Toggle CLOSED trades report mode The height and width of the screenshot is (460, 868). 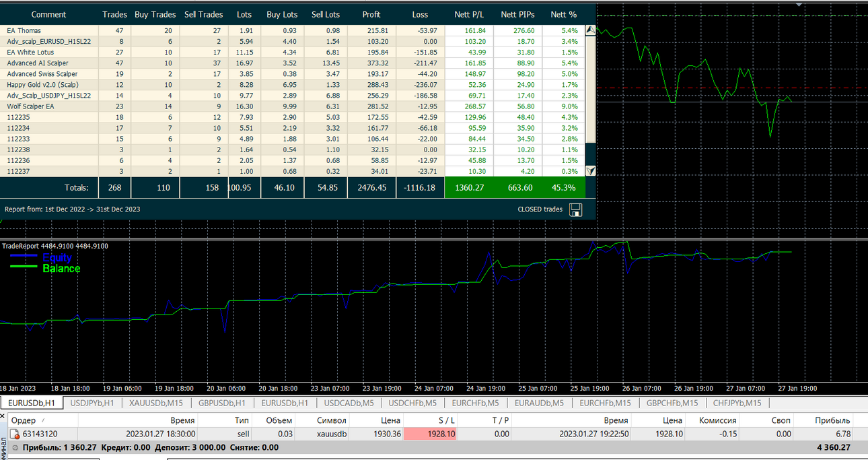540,209
